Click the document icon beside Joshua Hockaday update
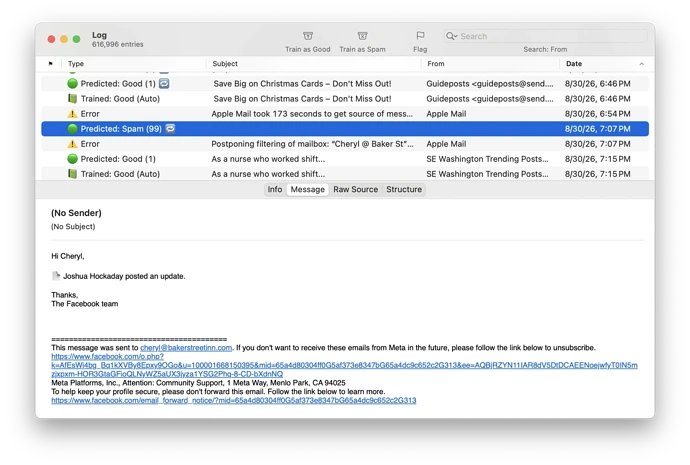Screen dimensions: 690x465 pos(56,276)
